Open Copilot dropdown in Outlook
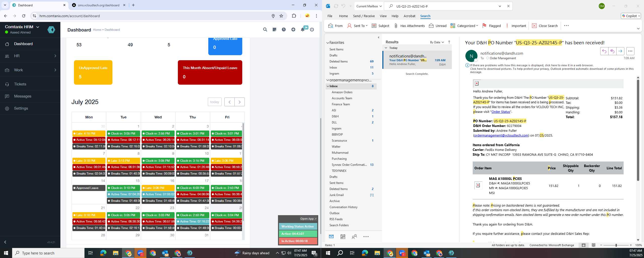 click(631, 16)
